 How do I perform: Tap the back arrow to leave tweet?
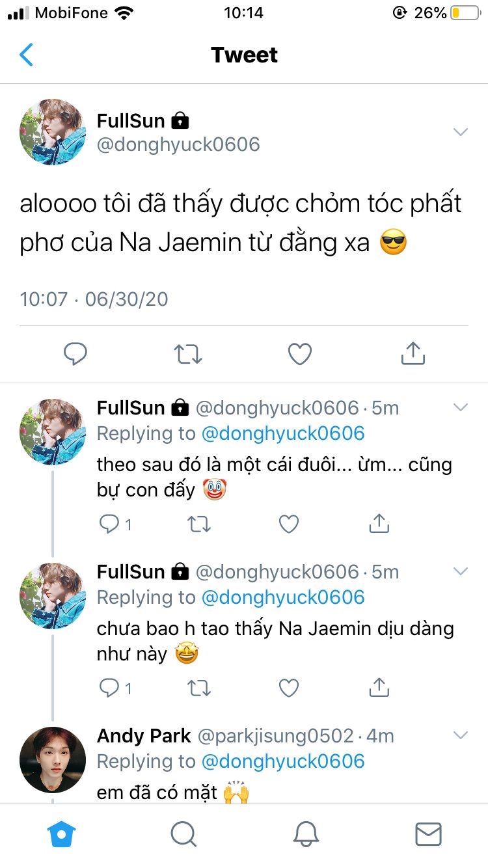(x=27, y=55)
